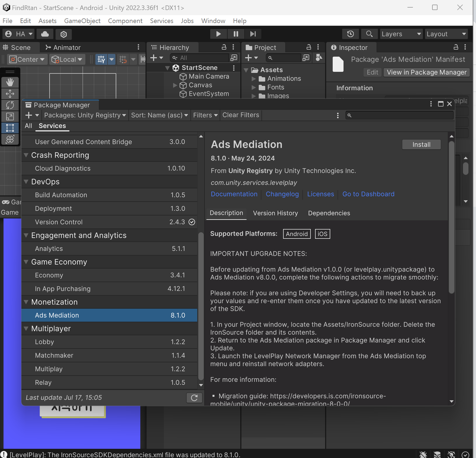This screenshot has width=476, height=458.
Task: Open the Filters dropdown
Action: pos(205,115)
